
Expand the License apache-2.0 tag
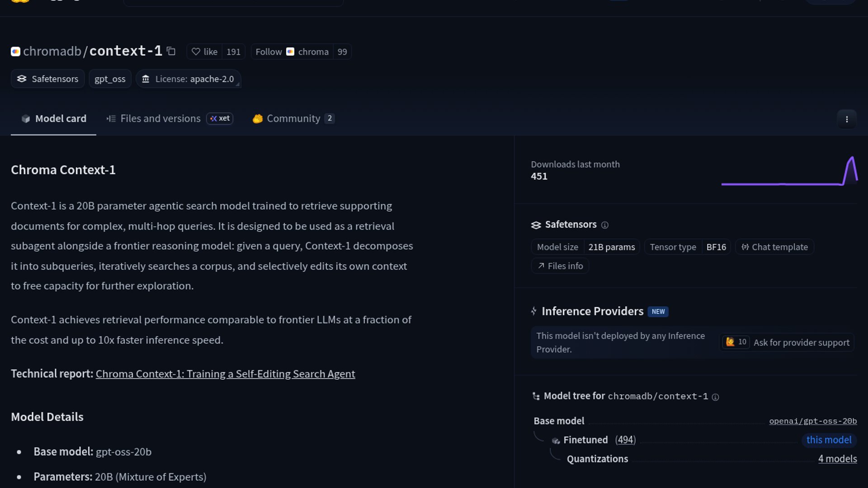188,79
